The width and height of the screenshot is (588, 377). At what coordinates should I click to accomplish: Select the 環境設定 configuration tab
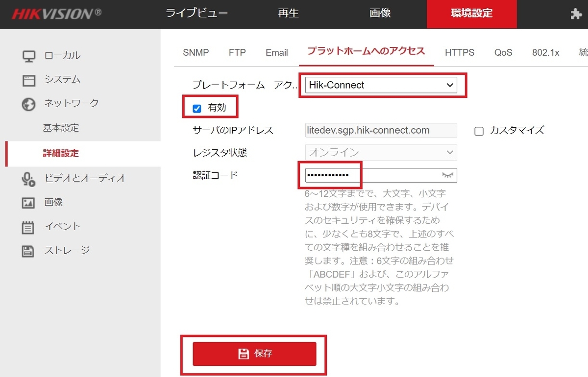coord(472,14)
